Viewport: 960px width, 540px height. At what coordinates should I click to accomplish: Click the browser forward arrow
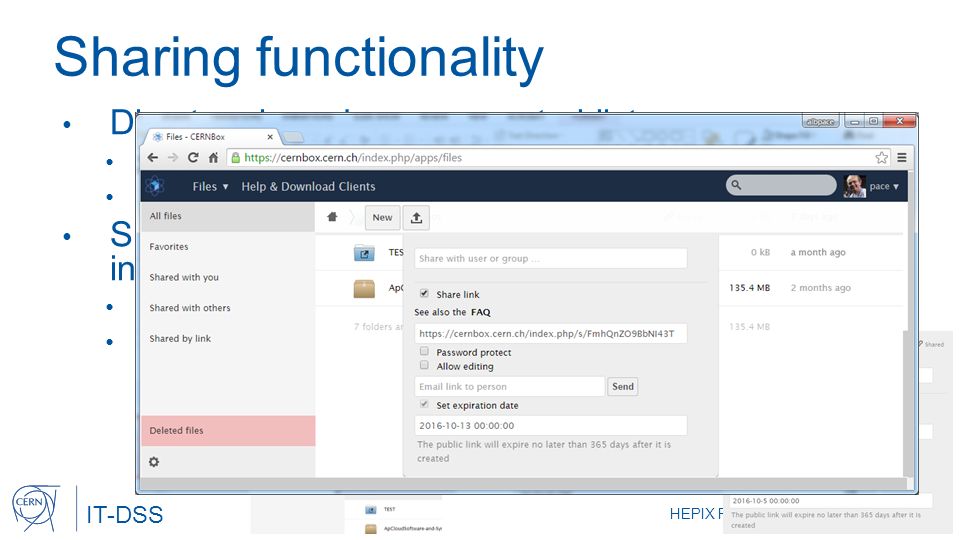[x=173, y=157]
